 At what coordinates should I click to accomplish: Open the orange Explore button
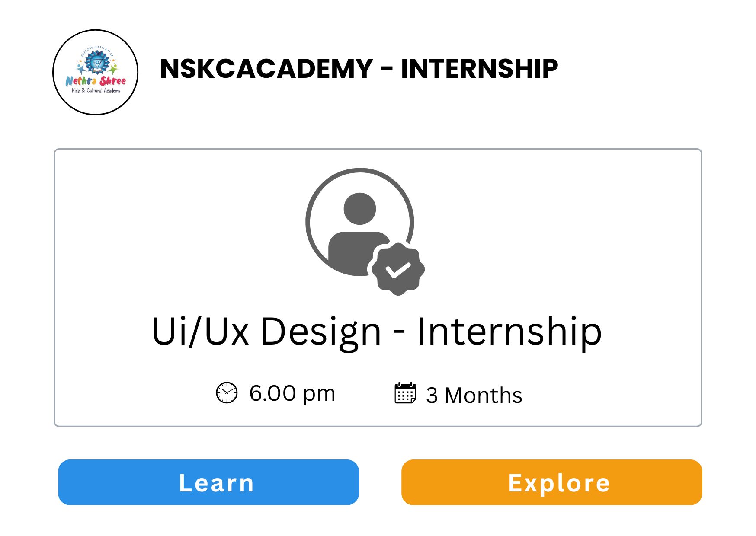click(x=551, y=482)
